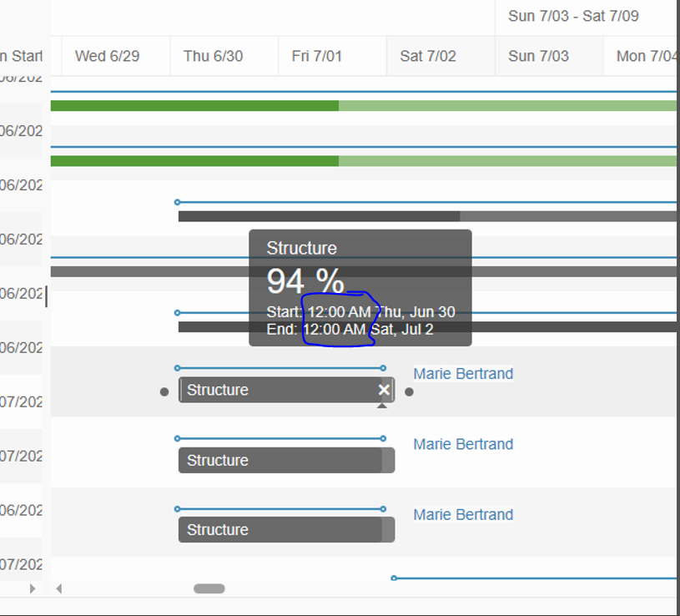Click the scroll-right arrow in the bottom-left corner
Image resolution: width=680 pixels, height=616 pixels.
(x=32, y=588)
